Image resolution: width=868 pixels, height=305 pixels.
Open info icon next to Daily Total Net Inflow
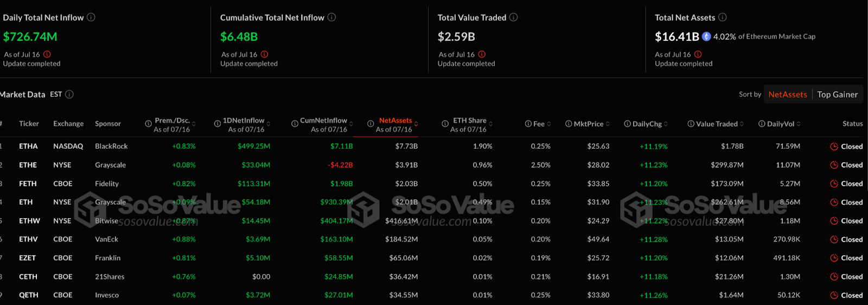91,17
